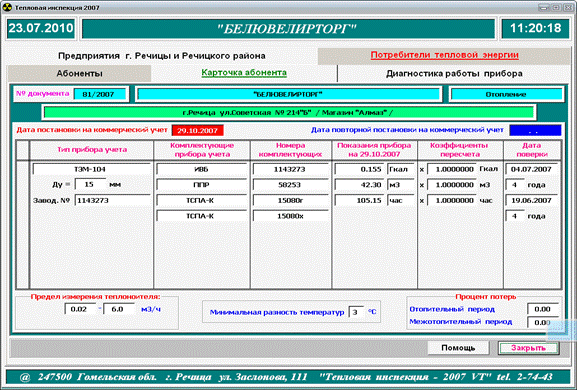Viewport: 577px width, 390px height.
Task: Click the Коэффициенты пересчета column header
Action: click(x=460, y=150)
